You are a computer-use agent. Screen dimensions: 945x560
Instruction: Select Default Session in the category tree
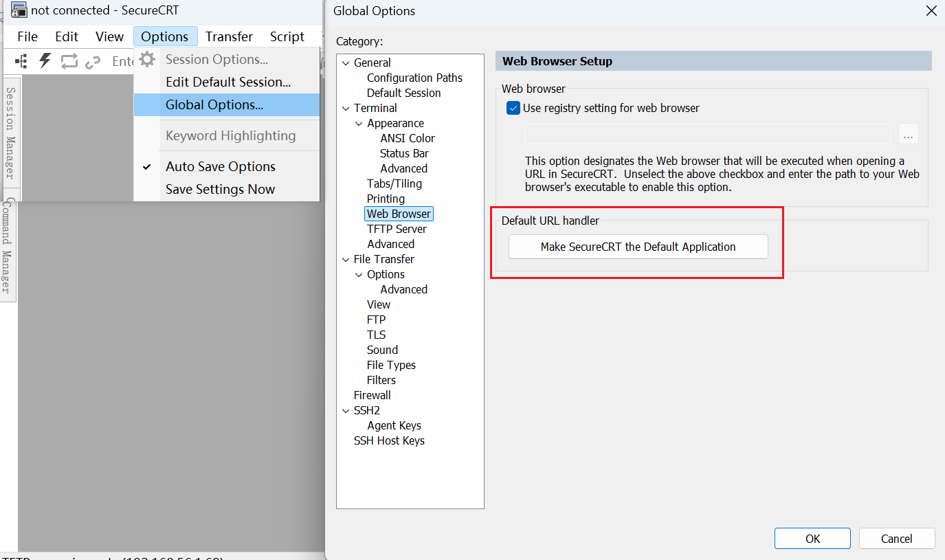click(403, 93)
